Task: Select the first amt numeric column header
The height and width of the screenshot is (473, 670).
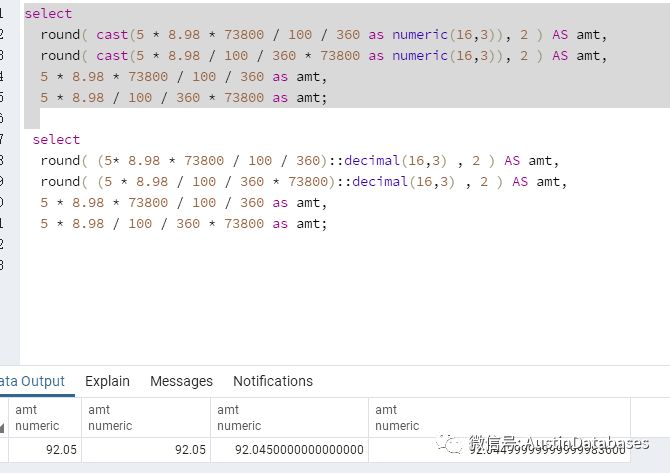Action: pyautogui.click(x=45, y=417)
